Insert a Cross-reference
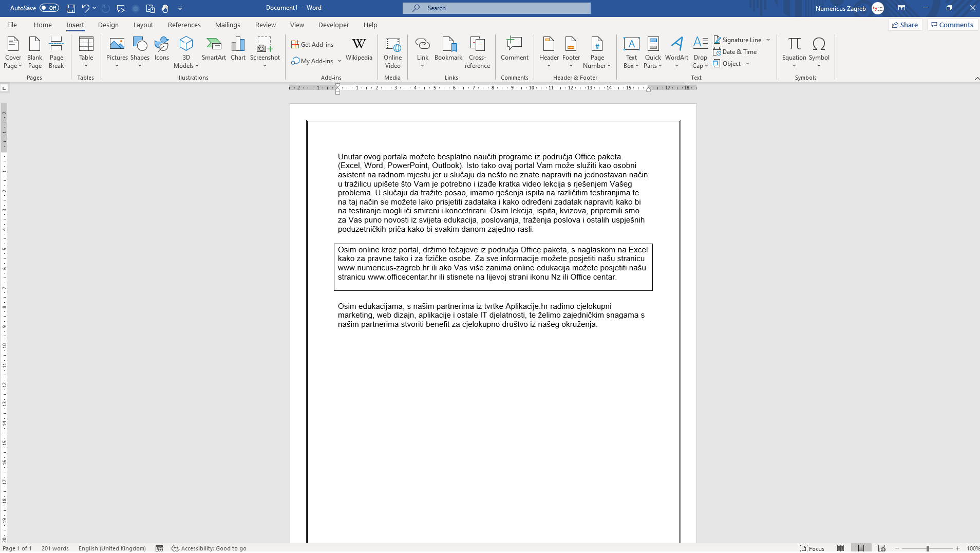Image resolution: width=980 pixels, height=553 pixels. (x=477, y=52)
